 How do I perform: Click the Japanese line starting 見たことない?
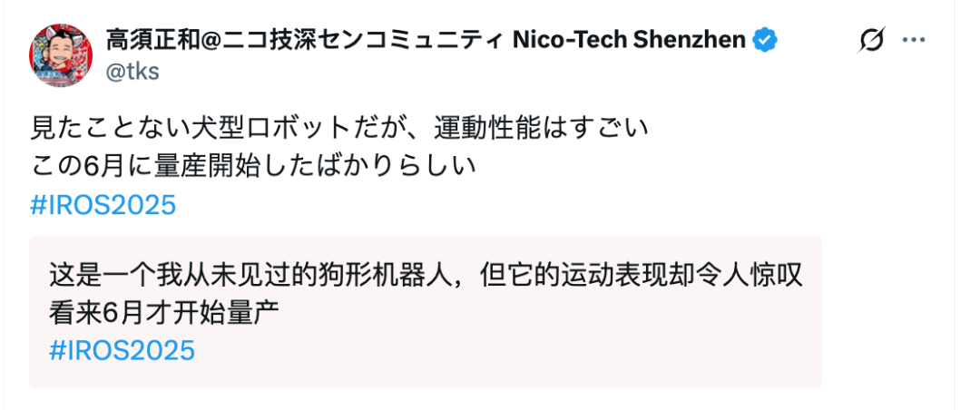point(340,128)
